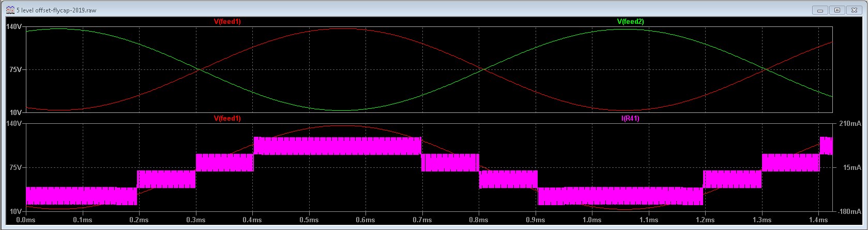The height and width of the screenshot is (230, 868).
Task: Click the LTspice waveform icon in title bar
Action: click(10, 10)
